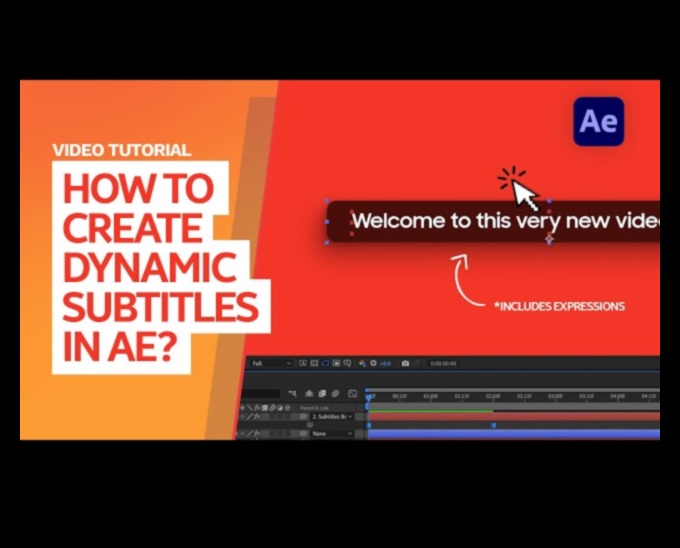680x548 pixels.
Task: Click the blue playhead at timeline start
Action: pos(369,397)
